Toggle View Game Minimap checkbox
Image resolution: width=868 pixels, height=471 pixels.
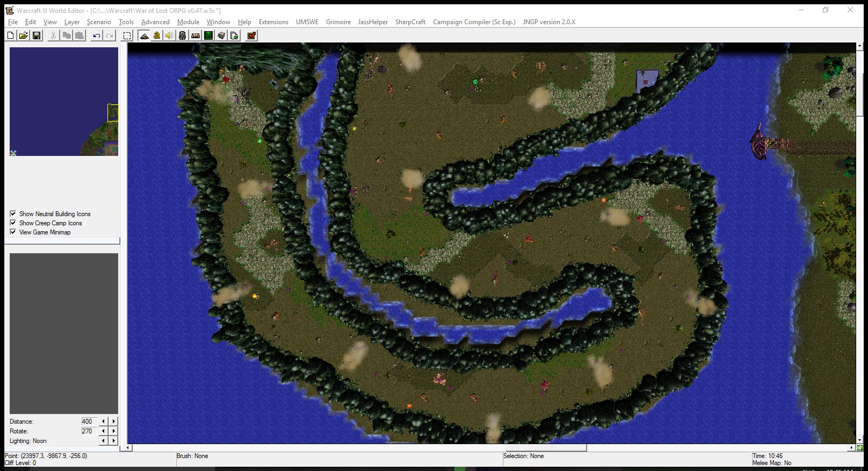coord(13,232)
